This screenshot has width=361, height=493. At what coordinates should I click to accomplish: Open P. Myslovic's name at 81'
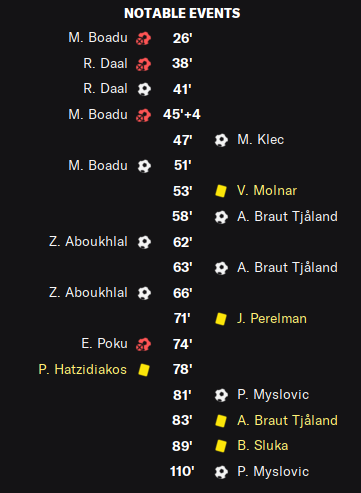(x=273, y=395)
